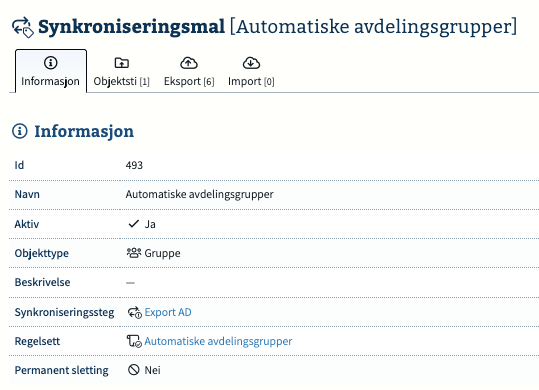Screen dimensions: 539x390
Task: Open the Eksport tab
Action: coord(189,71)
